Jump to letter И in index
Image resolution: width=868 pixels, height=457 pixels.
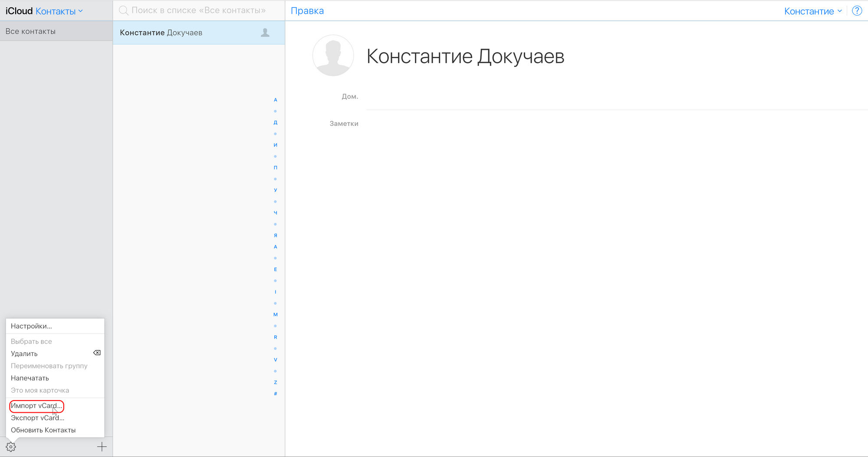(275, 145)
